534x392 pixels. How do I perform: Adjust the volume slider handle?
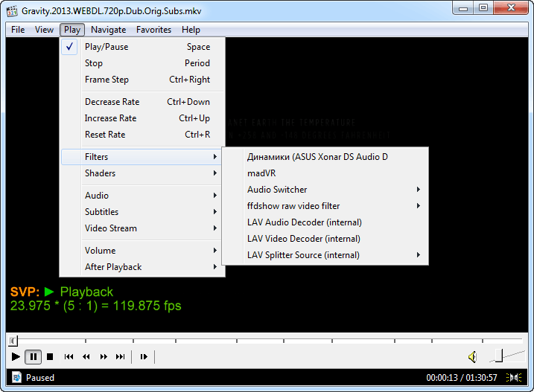tap(500, 356)
